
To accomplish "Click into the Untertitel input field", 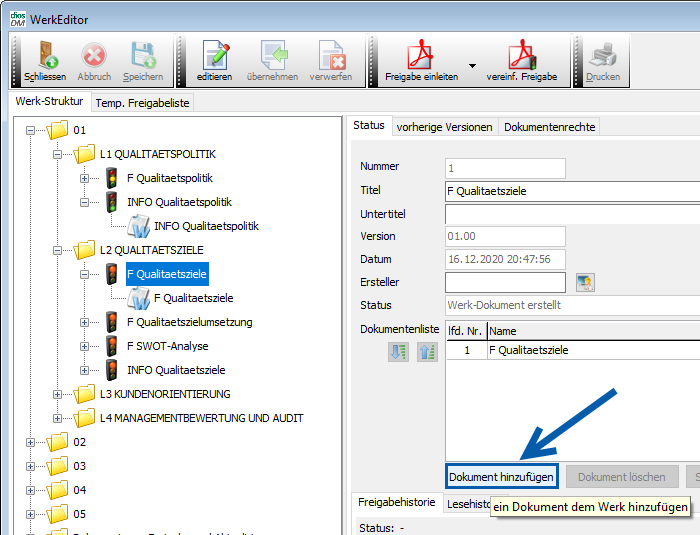I will pos(570,214).
